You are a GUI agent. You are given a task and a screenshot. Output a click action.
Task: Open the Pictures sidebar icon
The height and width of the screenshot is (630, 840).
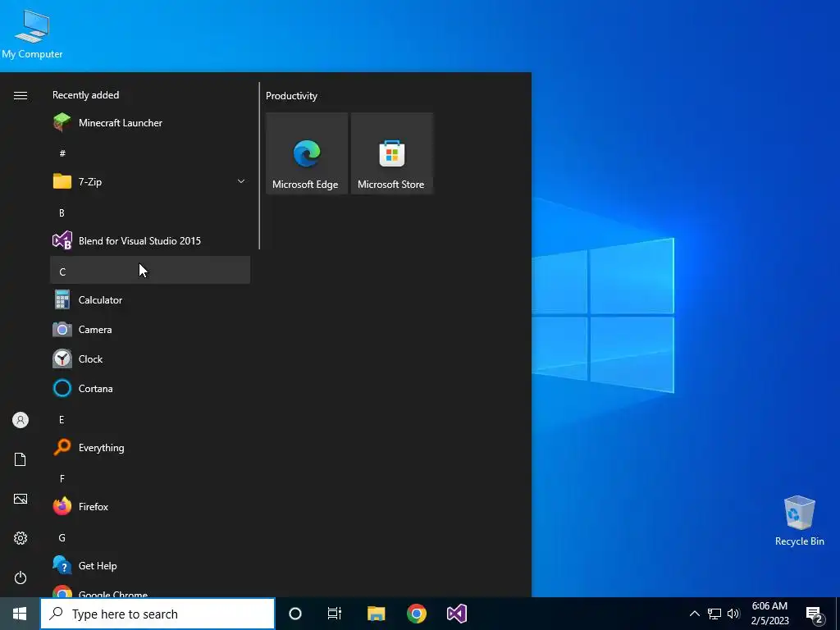(x=21, y=499)
